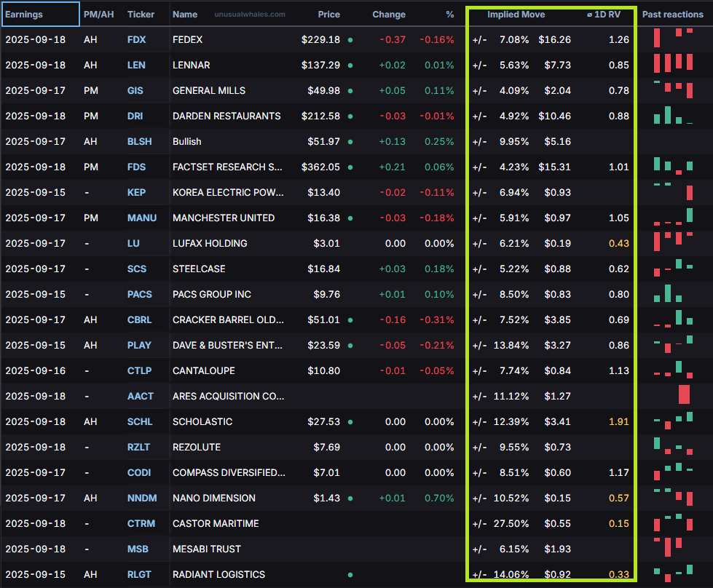Click Factset implied dollar move $15.31
Image resolution: width=713 pixels, height=588 pixels.
pyautogui.click(x=554, y=167)
